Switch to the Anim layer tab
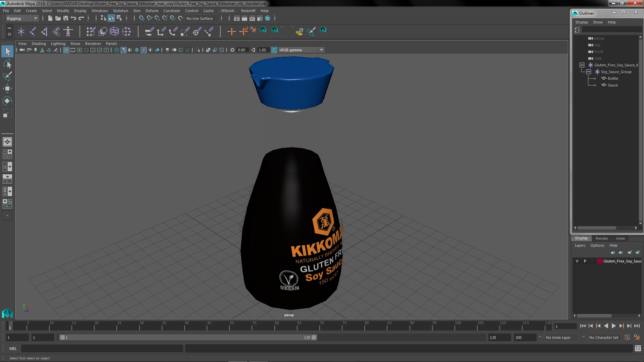644x362 pixels. (620, 238)
